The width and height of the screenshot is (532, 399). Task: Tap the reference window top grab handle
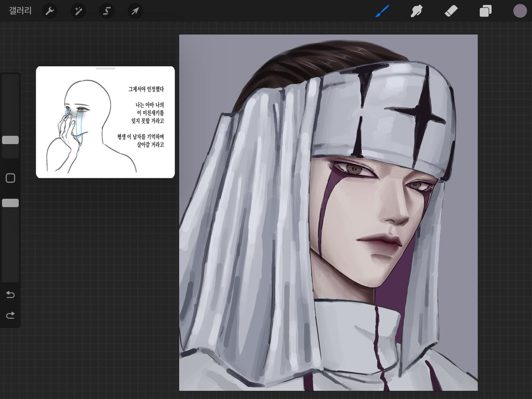(106, 69)
